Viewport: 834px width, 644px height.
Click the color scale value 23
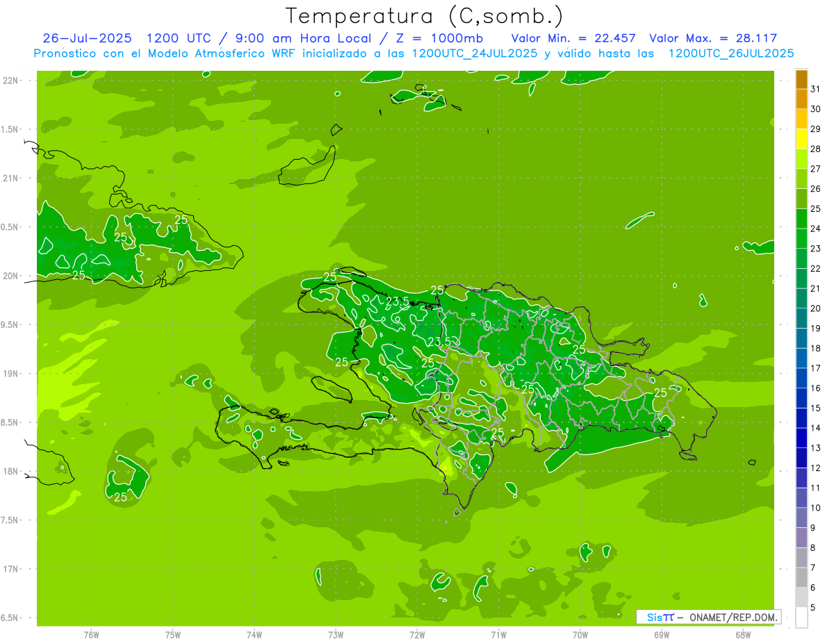click(816, 249)
